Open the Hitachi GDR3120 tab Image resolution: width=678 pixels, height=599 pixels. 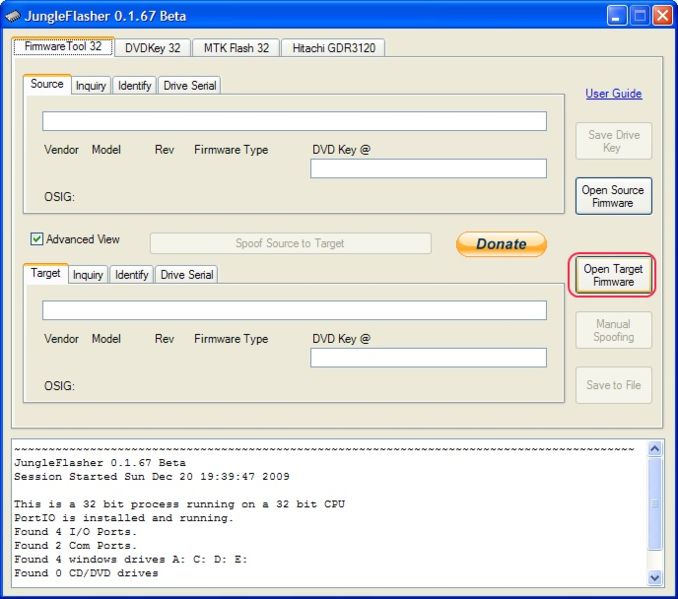333,48
